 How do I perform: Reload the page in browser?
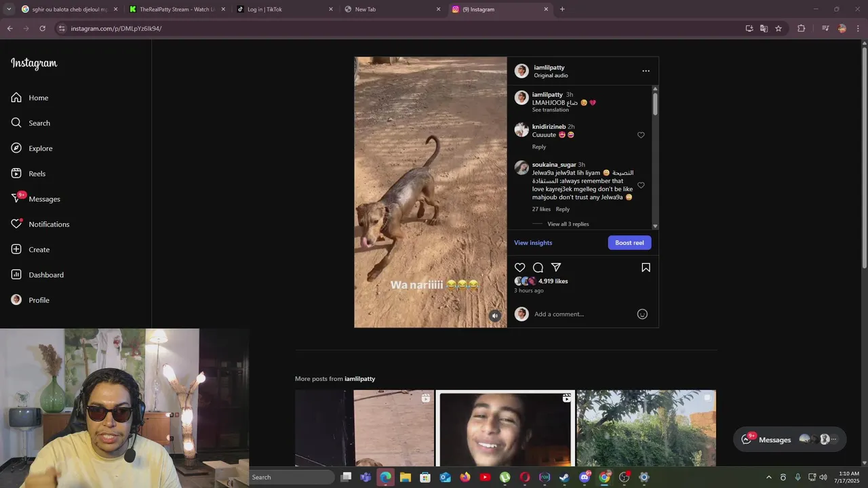[42, 28]
